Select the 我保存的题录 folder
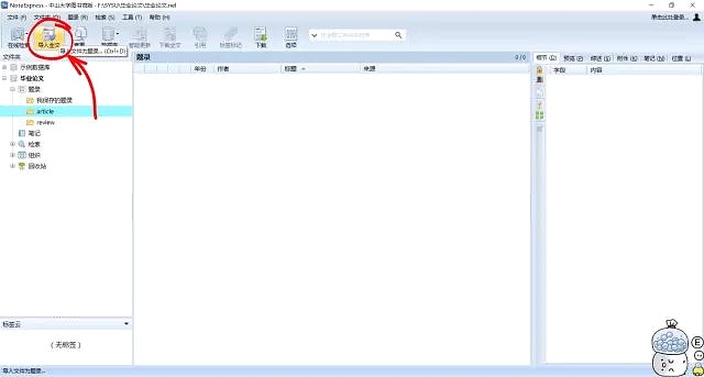The image size is (704, 377). click(x=54, y=100)
